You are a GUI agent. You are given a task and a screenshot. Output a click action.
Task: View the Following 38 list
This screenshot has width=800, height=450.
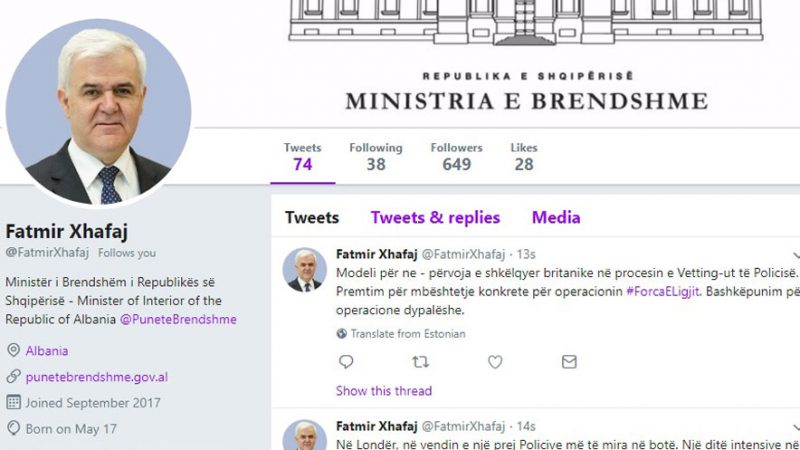376,157
